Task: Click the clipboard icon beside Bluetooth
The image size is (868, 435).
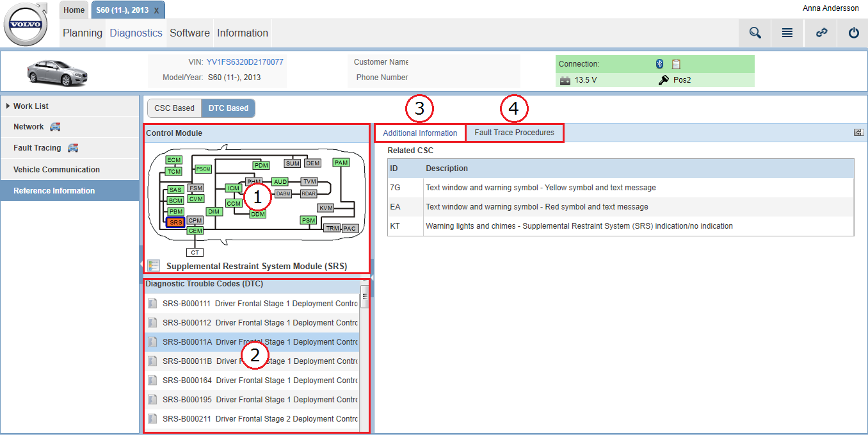Action: tap(676, 63)
